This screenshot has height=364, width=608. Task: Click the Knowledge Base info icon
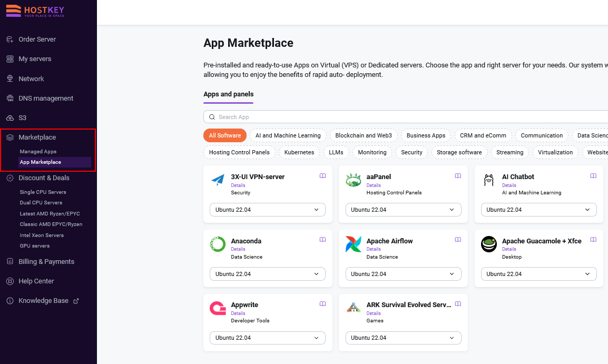pyautogui.click(x=10, y=301)
